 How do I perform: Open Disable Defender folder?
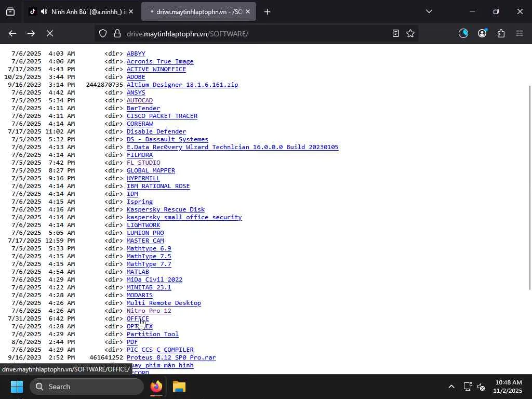(x=156, y=131)
